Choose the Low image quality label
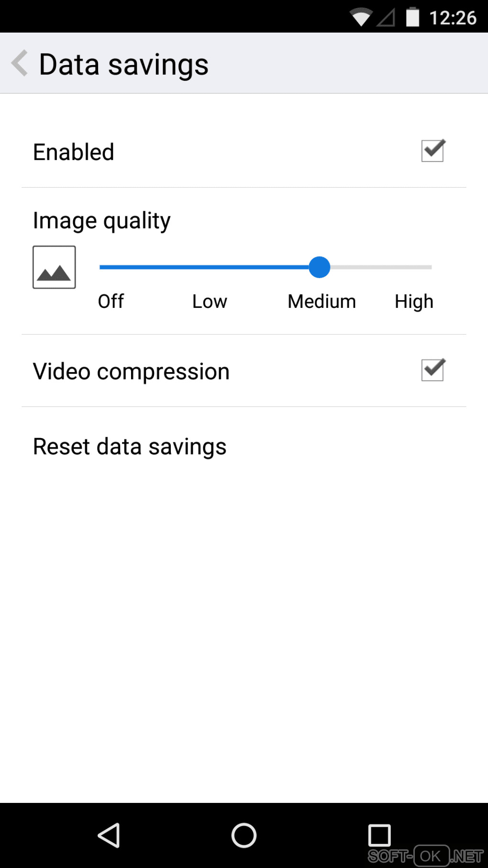 tap(210, 301)
